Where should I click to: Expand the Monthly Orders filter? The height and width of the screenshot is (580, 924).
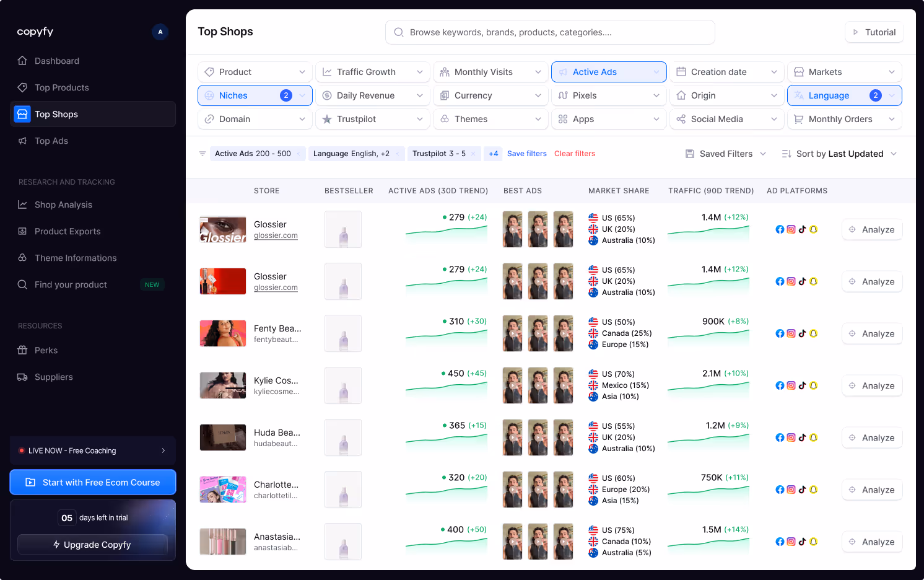tap(845, 119)
